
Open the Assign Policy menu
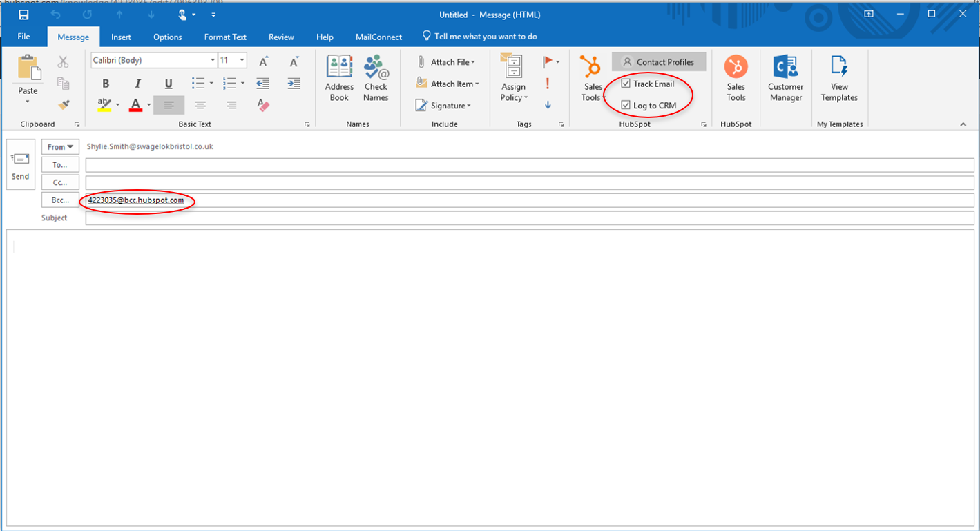tap(514, 78)
